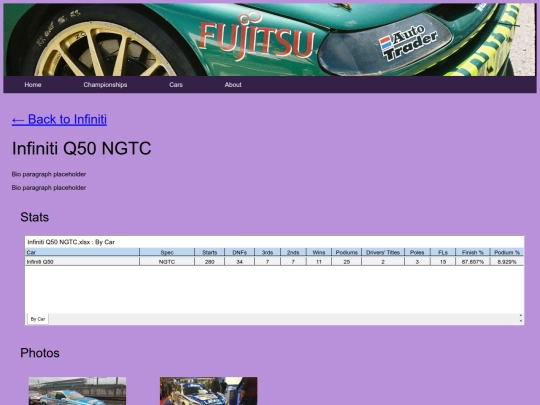Select the 34 DNFs cell
Image resolution: width=540 pixels, height=405 pixels.
click(x=239, y=261)
